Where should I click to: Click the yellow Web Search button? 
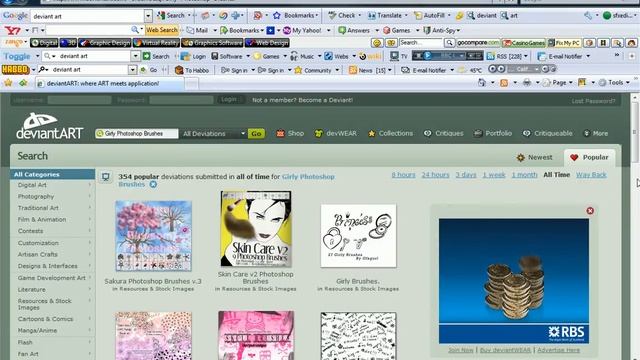162,30
